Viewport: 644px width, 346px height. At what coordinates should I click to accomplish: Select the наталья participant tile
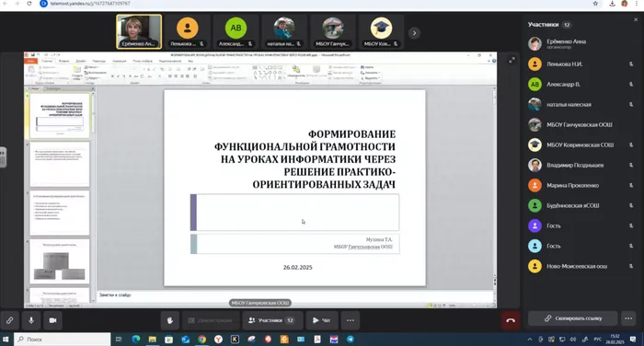click(284, 31)
